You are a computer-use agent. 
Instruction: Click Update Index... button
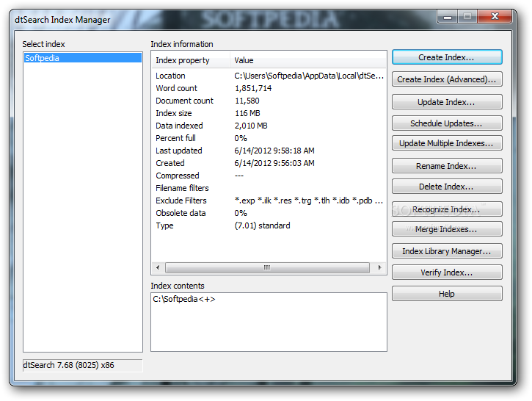(447, 102)
